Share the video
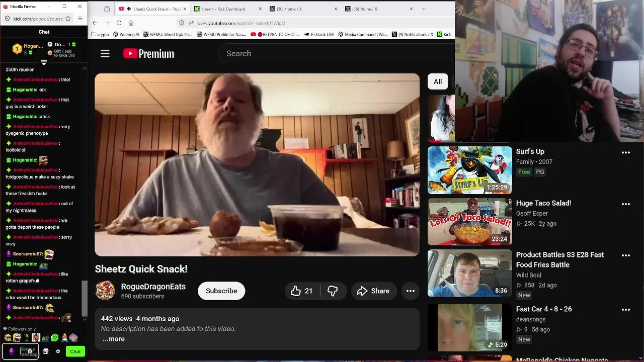The width and height of the screenshot is (644, 362). 373,291
